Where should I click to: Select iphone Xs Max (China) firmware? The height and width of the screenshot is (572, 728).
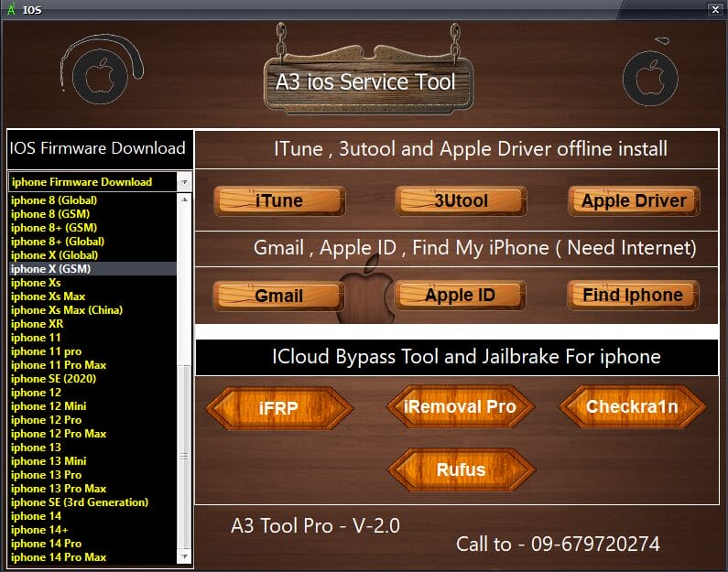pos(92,310)
